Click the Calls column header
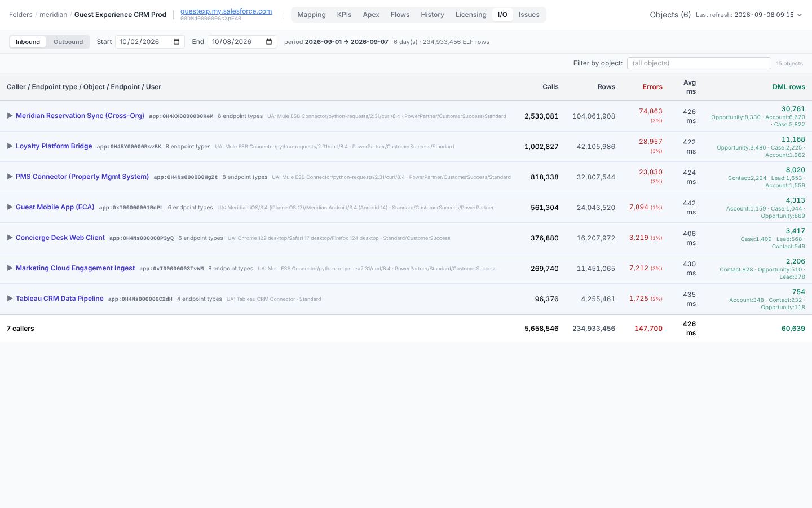 pos(550,87)
